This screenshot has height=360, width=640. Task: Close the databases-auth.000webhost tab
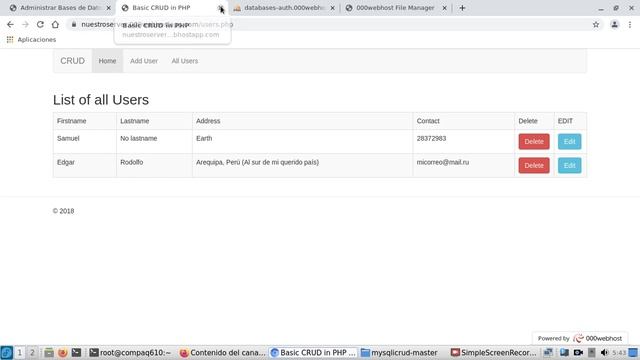(332, 8)
